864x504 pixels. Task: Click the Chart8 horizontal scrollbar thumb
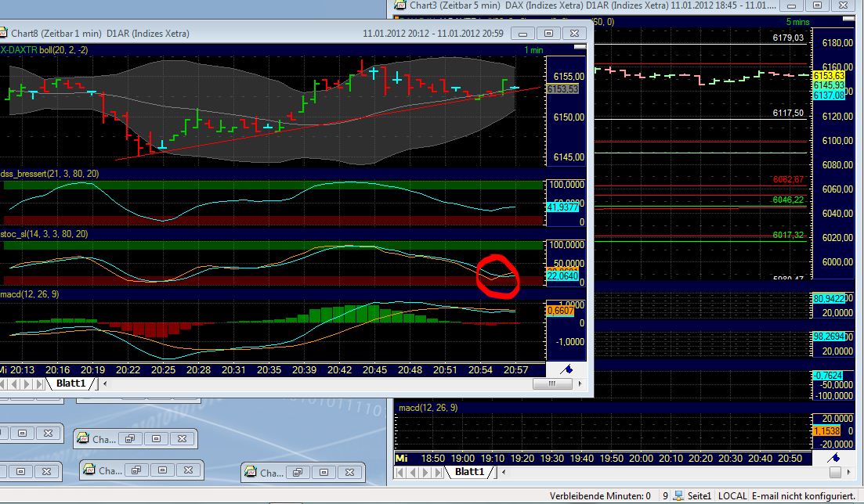tap(553, 384)
